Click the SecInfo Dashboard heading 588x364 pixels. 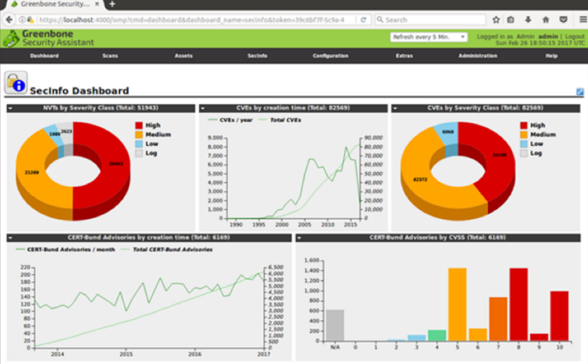coord(80,91)
